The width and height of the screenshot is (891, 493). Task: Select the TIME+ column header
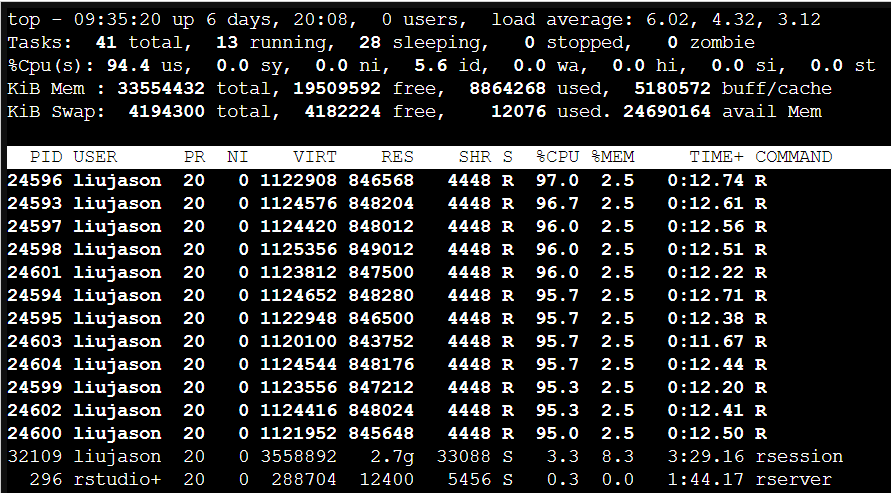716,157
